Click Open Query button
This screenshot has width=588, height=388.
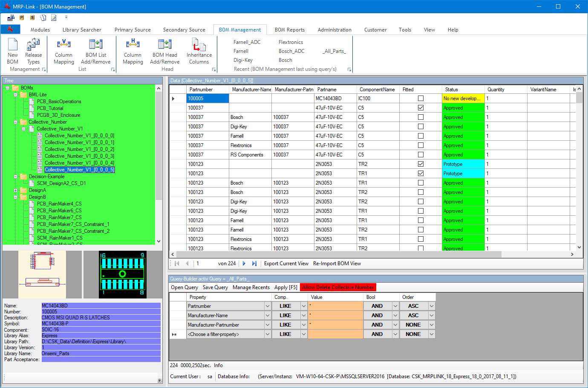click(x=184, y=287)
